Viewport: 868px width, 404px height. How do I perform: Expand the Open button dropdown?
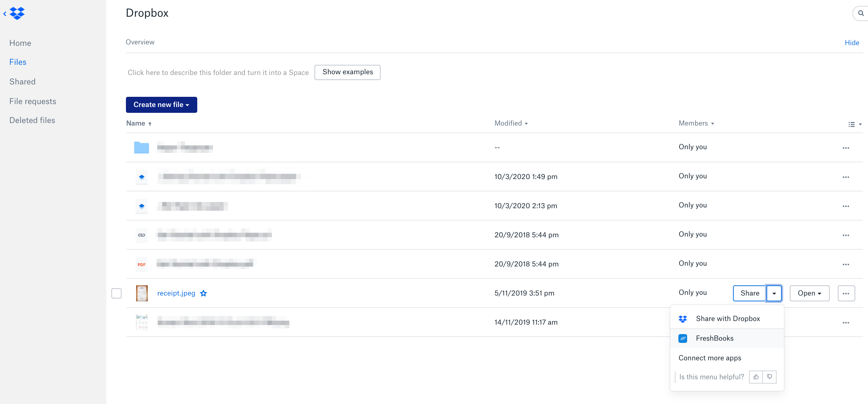click(x=809, y=293)
